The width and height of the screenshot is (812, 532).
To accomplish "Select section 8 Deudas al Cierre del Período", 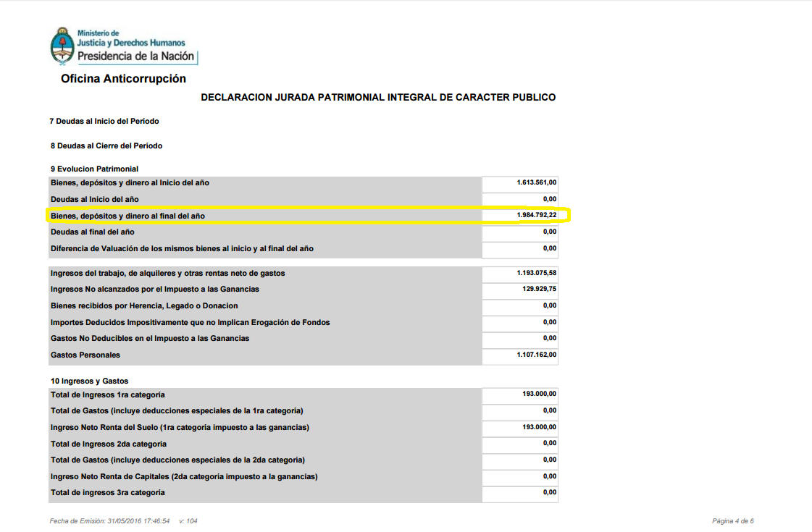I will pyautogui.click(x=106, y=145).
